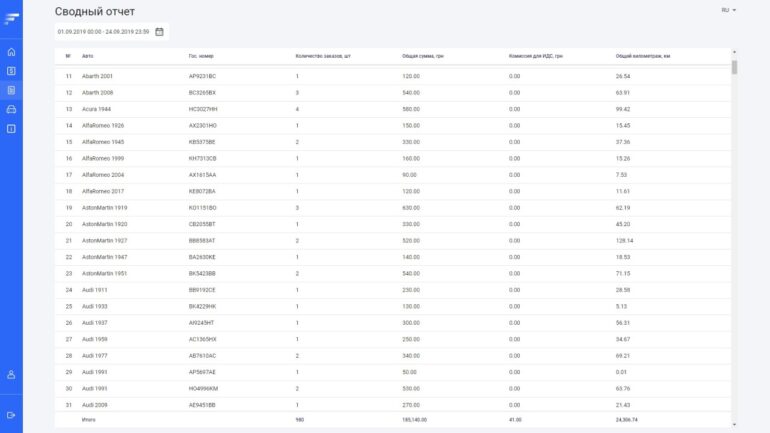Select the AstonMartin 1951 row
Screen dimensions: 770x433
(x=393, y=273)
